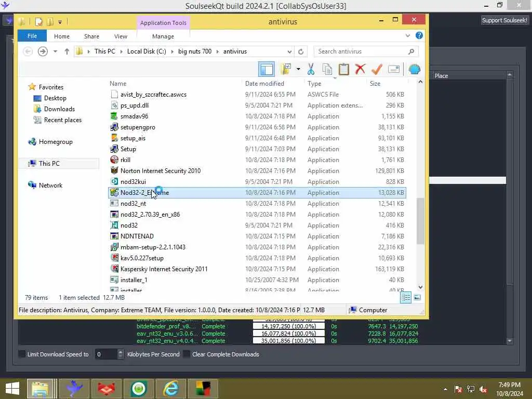Viewport: 532px width, 399px height.
Task: Click the file list vertical scrollbar thumb
Action: click(x=420, y=221)
